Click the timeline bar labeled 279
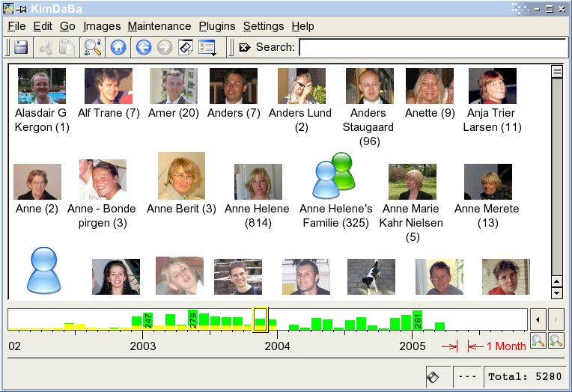The image size is (572, 392). pyautogui.click(x=192, y=319)
